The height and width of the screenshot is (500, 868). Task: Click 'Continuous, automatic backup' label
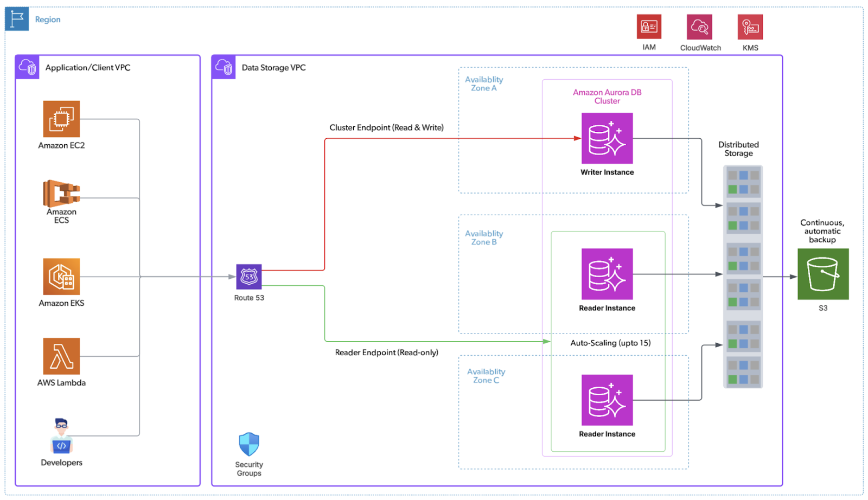pos(822,231)
